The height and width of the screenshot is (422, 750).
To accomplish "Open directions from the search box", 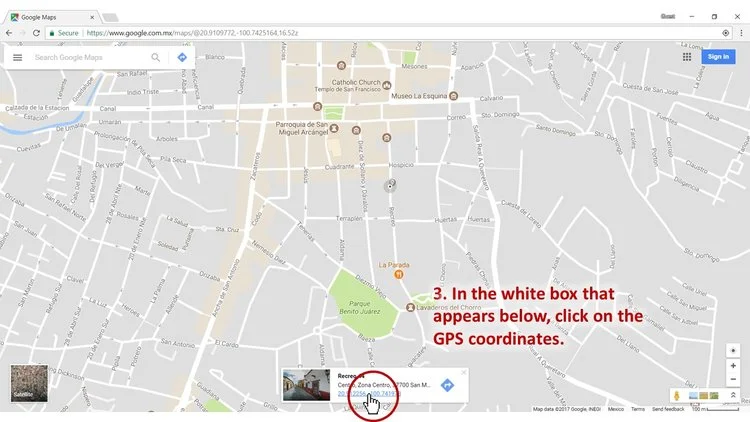I will click(182, 57).
